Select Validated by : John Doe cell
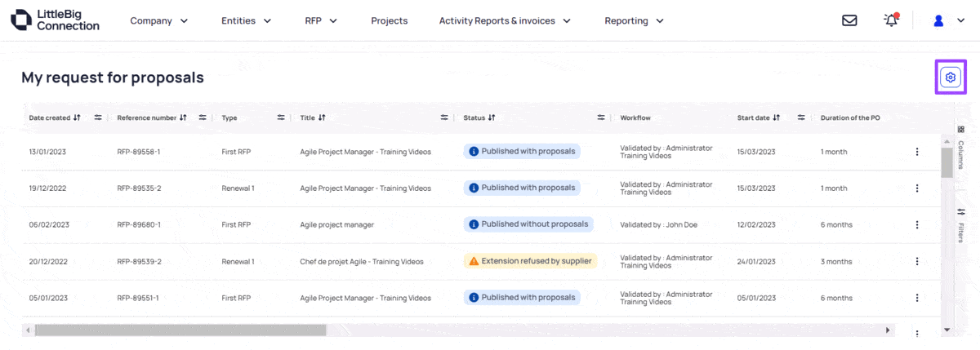The width and height of the screenshot is (980, 350). 658,224
